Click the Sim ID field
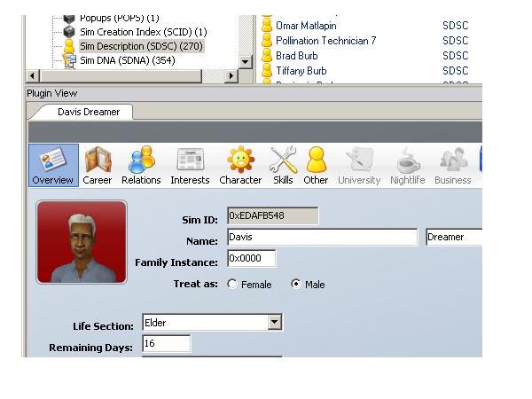The height and width of the screenshot is (399, 532). (x=273, y=215)
